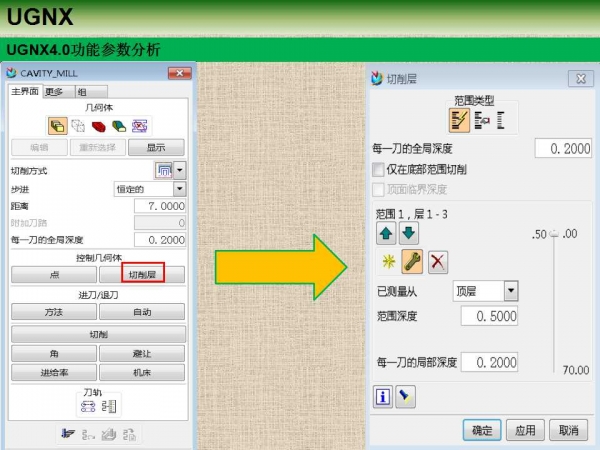Click the replay tool path icon
The width and height of the screenshot is (600, 450).
pyautogui.click(x=88, y=435)
